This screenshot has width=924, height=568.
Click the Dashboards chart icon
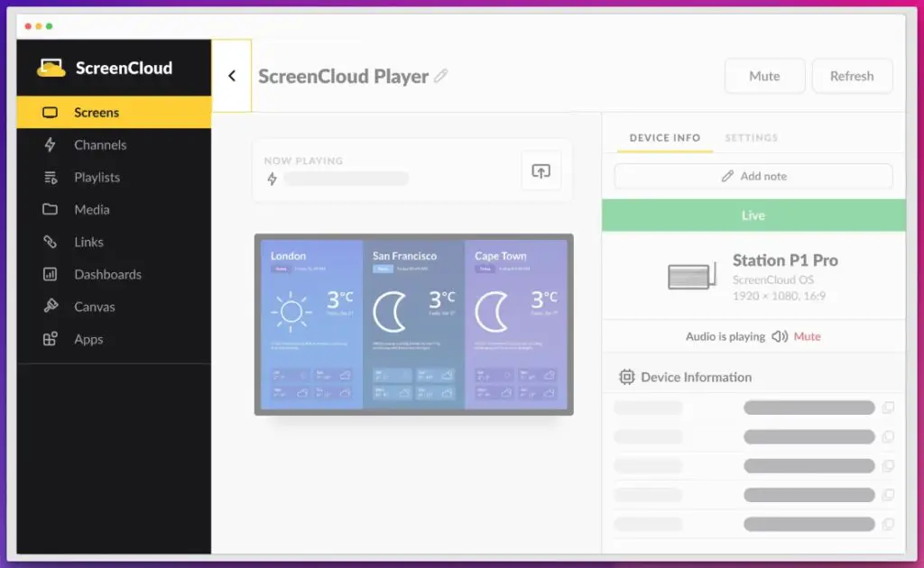point(51,274)
